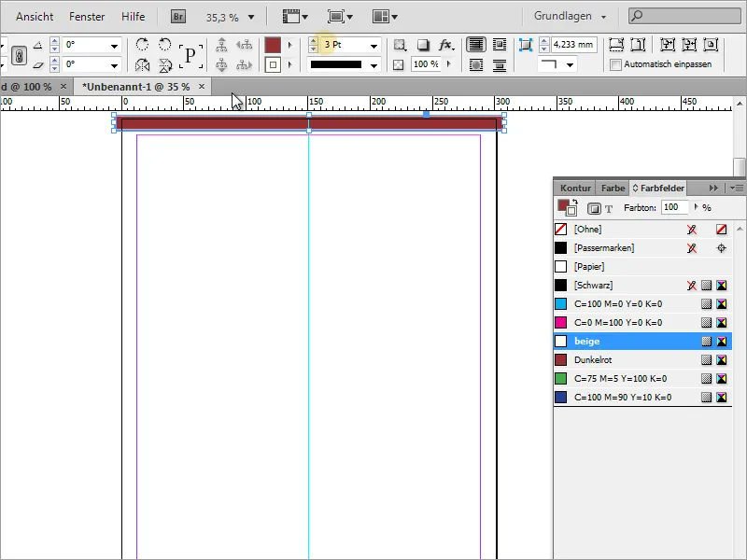Click the wrap around bounding box icon
This screenshot has height=560, width=747.
(x=500, y=45)
